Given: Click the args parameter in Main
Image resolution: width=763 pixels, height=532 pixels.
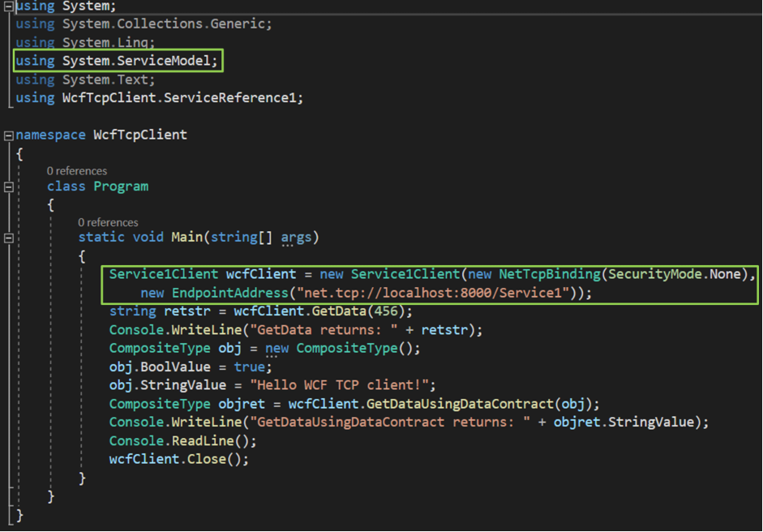Looking at the screenshot, I should (294, 236).
